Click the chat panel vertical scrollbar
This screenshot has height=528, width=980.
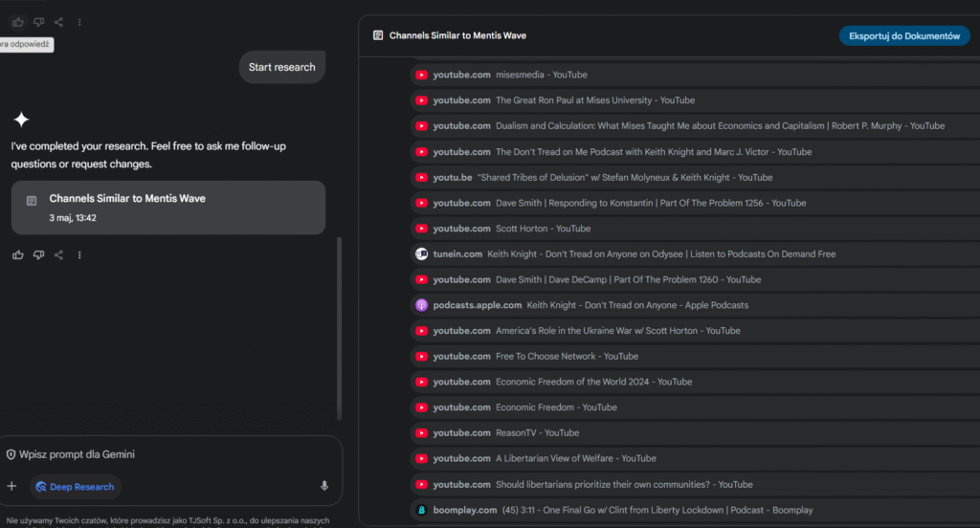(x=340, y=329)
